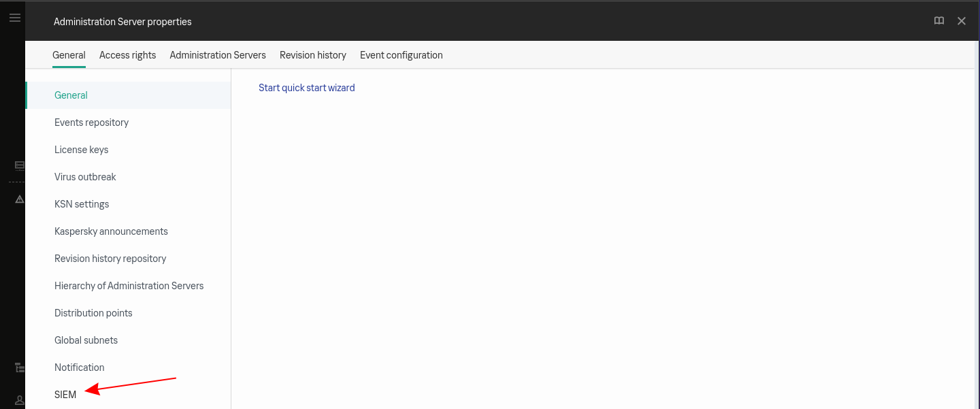This screenshot has height=409, width=980.
Task: Click the server/storage icon in left sidebar
Action: [x=19, y=165]
